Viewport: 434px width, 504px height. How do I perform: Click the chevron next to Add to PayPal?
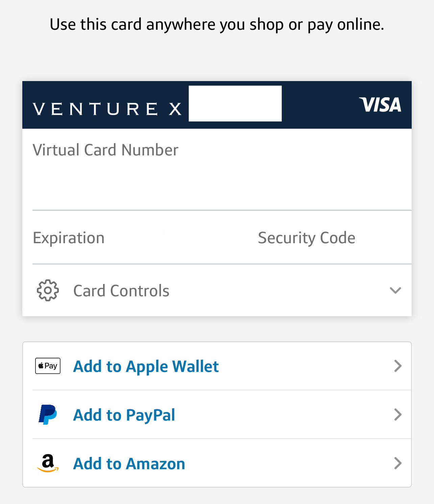[x=398, y=415]
